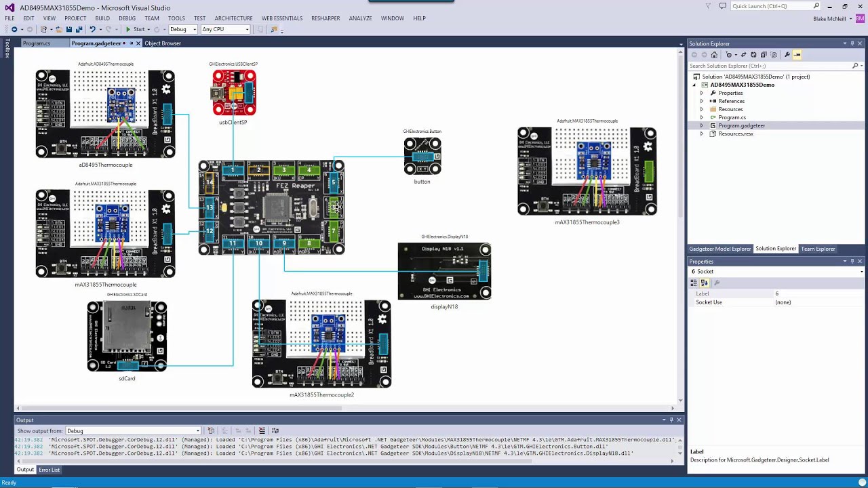Switch to the Object Browser tab

point(163,43)
